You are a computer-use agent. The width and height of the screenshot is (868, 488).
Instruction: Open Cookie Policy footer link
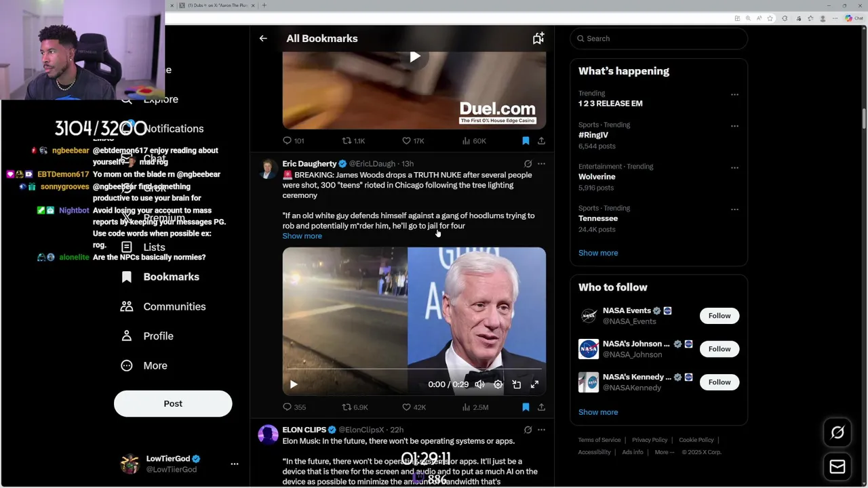pos(696,440)
